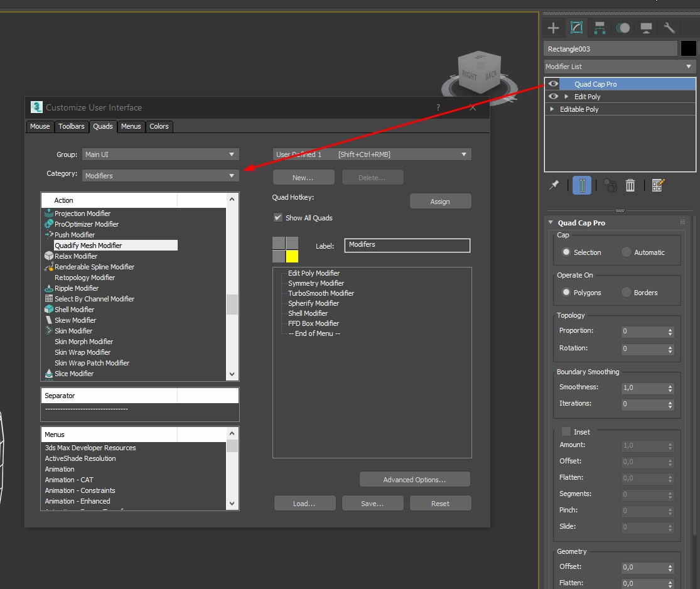Open Configure Modifier Sets icon
The width and height of the screenshot is (700, 589).
658,185
